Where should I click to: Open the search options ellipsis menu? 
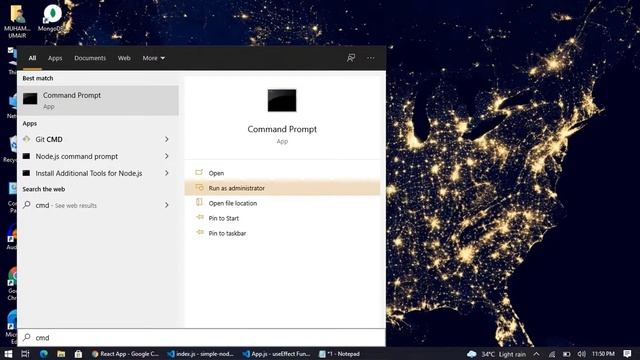point(371,58)
